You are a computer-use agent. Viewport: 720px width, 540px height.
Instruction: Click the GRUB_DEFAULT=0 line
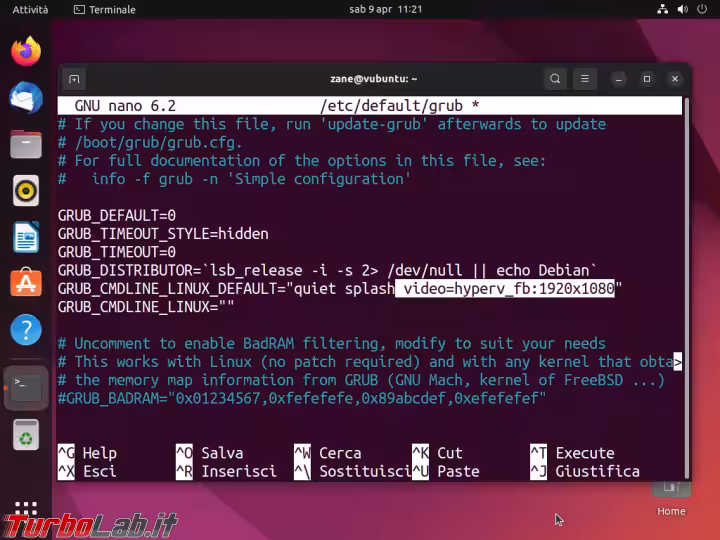pos(117,215)
